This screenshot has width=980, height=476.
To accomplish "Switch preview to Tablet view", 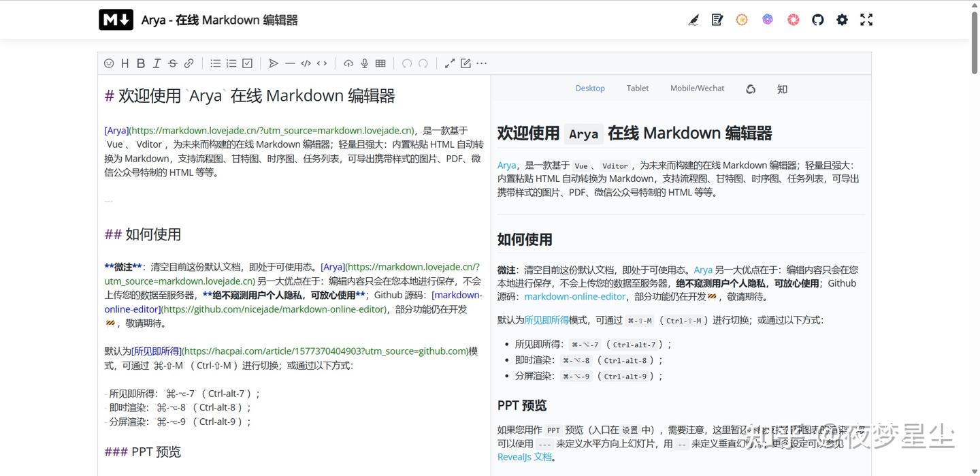I will [x=637, y=88].
